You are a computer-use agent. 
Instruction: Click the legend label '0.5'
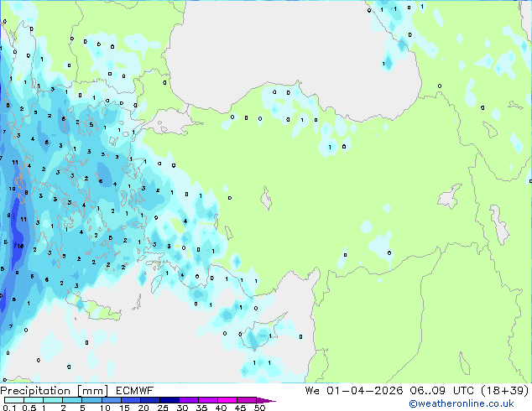pyautogui.click(x=29, y=408)
